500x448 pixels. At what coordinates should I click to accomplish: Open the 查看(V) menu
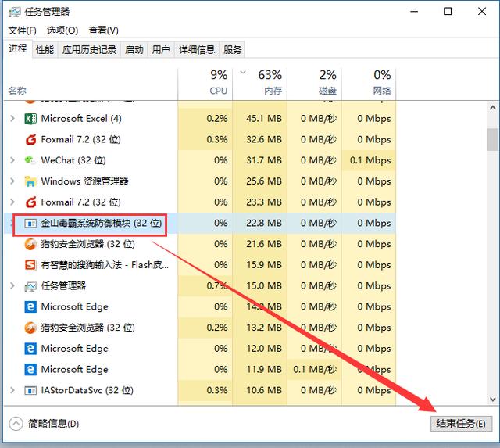103,30
